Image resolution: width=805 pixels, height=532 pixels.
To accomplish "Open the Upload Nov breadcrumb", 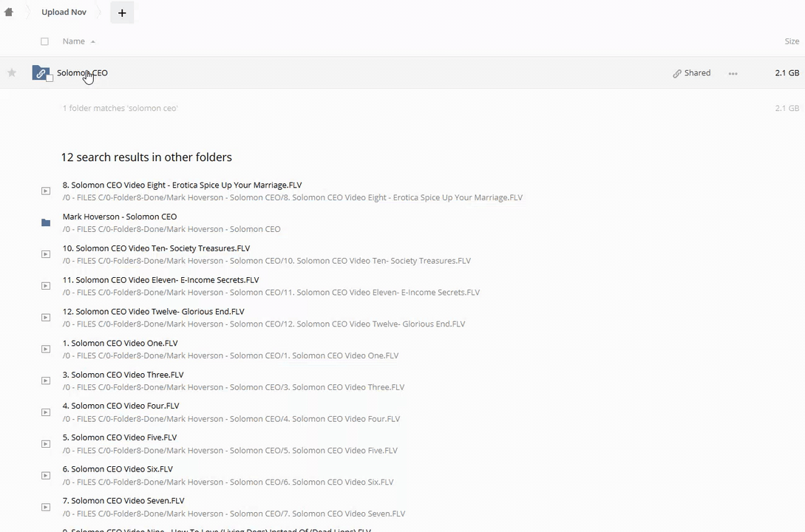I will (x=64, y=13).
